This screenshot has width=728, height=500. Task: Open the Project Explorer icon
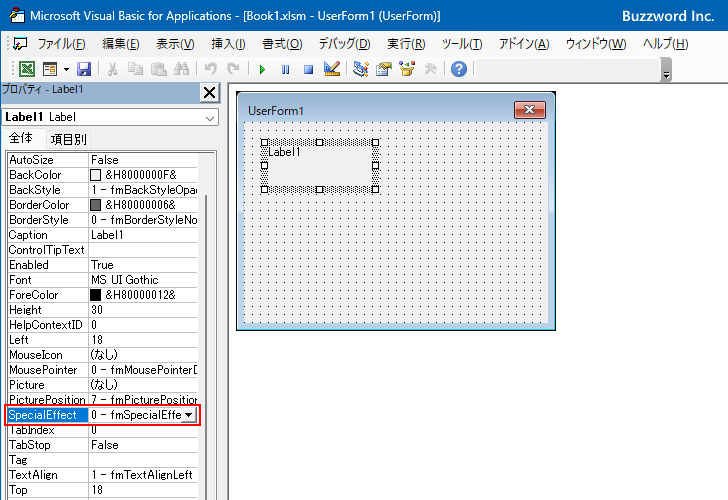point(361,69)
